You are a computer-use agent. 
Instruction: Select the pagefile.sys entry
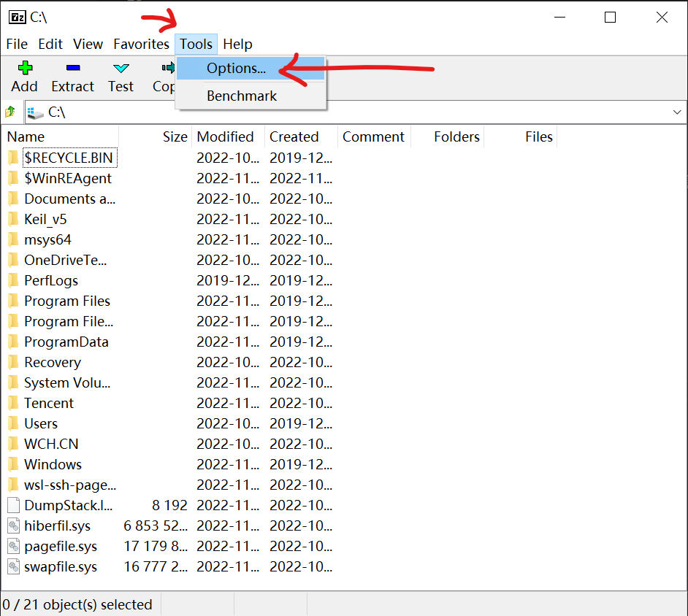tap(61, 546)
